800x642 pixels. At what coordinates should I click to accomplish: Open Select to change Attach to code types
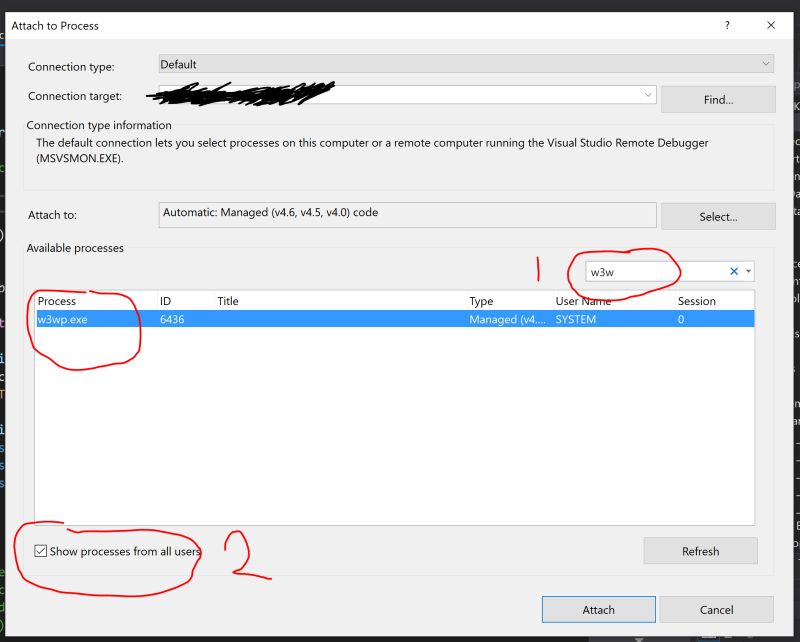click(717, 215)
